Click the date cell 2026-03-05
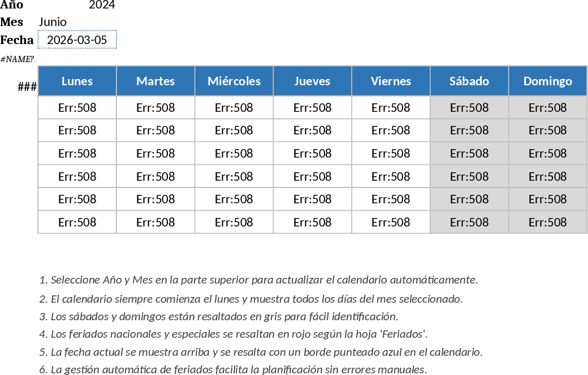Viewport: 588px width, 375px height. [77, 40]
